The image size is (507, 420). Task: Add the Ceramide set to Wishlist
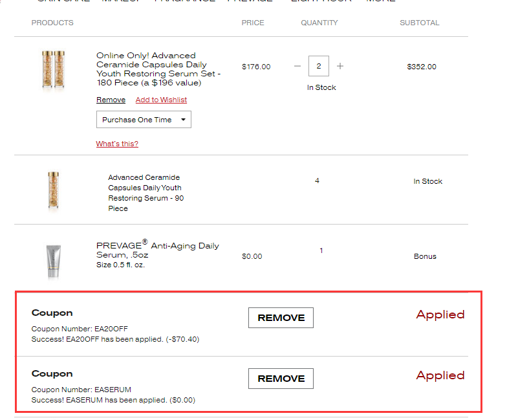coord(161,100)
